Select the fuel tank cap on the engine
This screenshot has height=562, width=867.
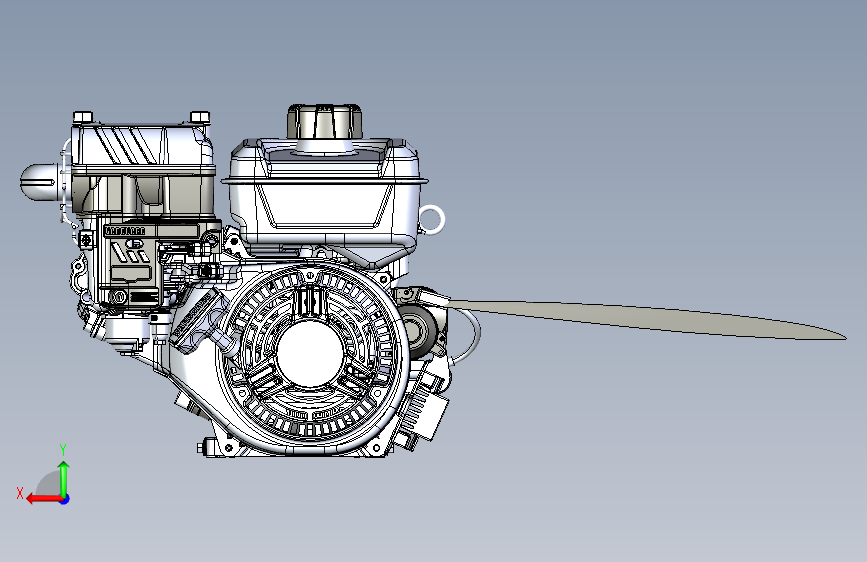325,121
